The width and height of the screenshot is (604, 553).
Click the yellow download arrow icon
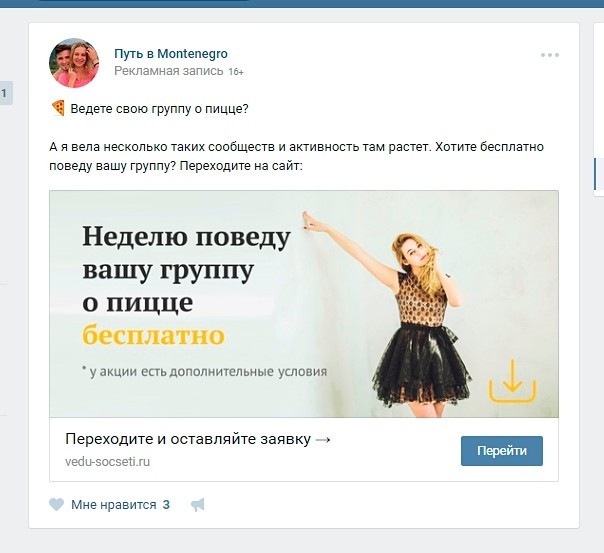coord(512,381)
